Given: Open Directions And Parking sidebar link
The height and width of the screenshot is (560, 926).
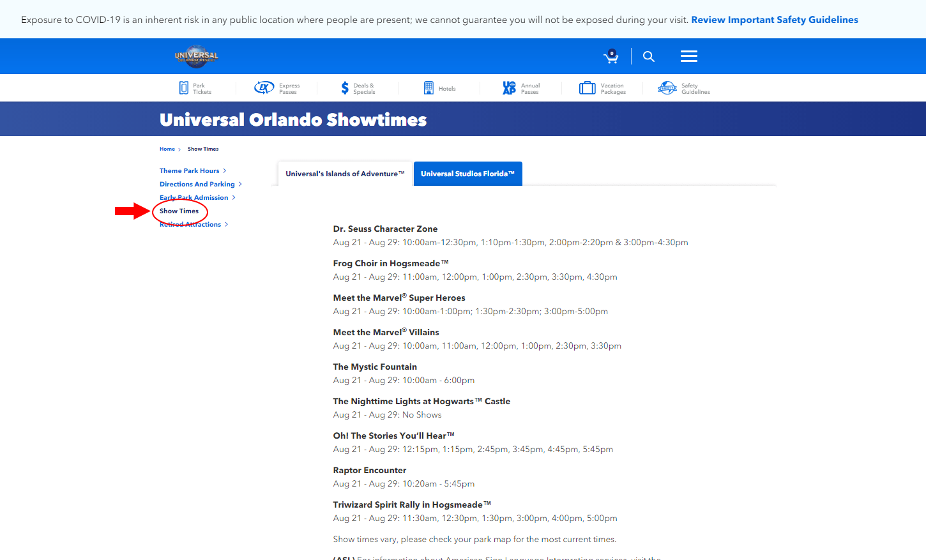Looking at the screenshot, I should click(x=197, y=184).
